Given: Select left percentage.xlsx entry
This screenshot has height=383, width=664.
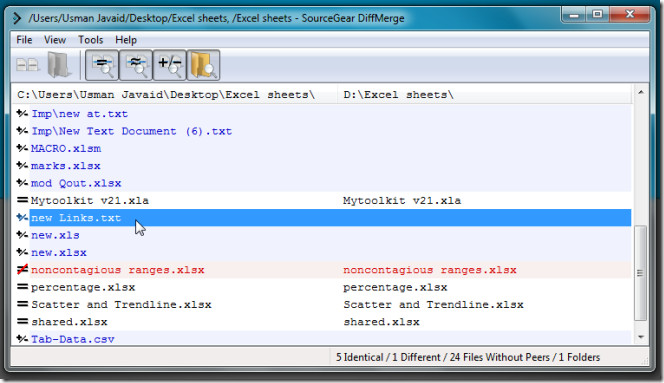Looking at the screenshot, I should click(x=83, y=287).
